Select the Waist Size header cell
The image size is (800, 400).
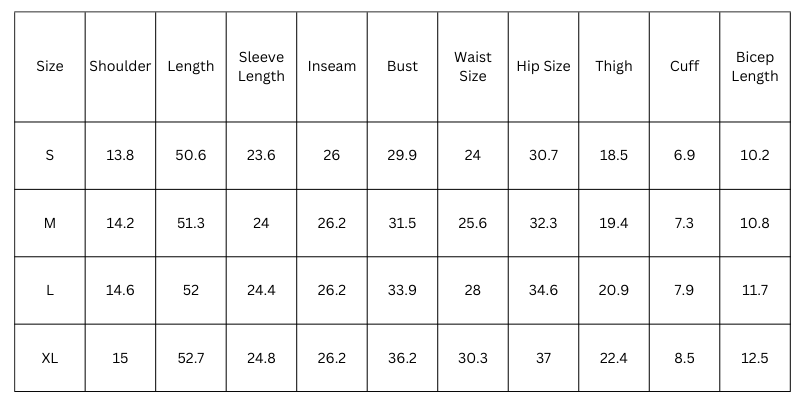tap(472, 66)
